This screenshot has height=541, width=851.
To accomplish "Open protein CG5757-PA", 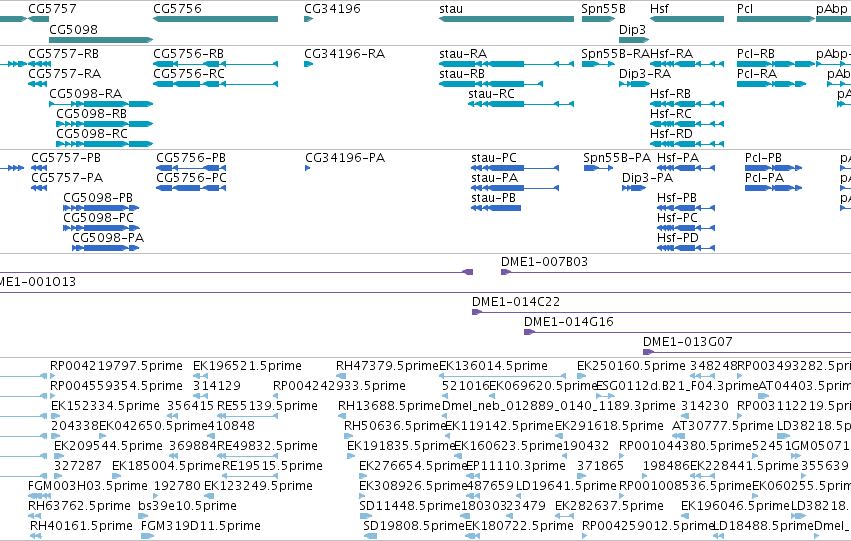I will coord(39,188).
